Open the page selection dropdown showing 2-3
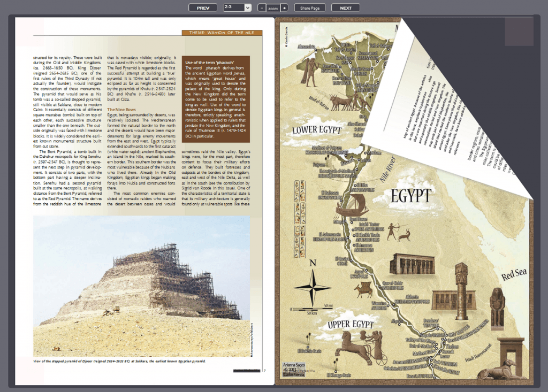 (x=237, y=7)
